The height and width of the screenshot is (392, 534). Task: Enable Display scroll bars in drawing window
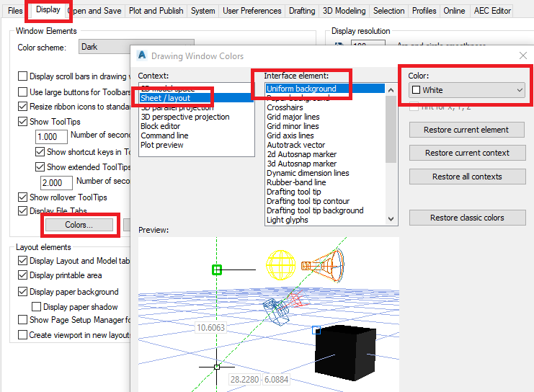[22, 76]
